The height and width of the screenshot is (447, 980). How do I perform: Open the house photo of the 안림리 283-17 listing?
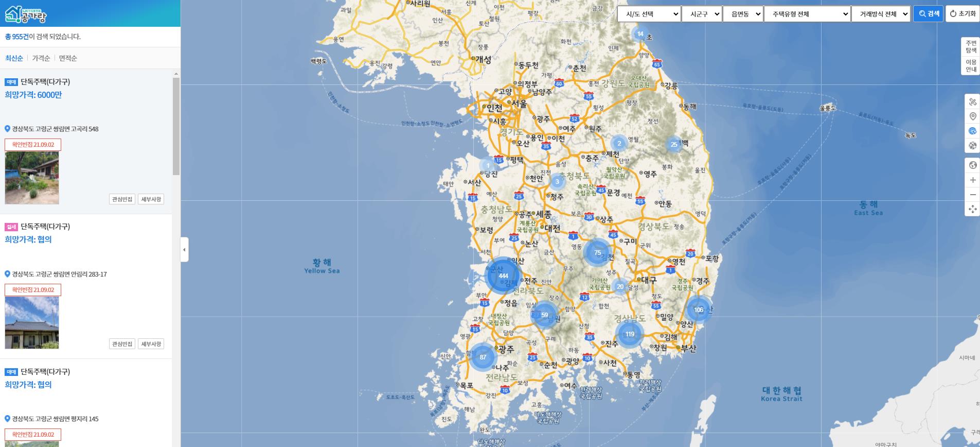(x=32, y=323)
